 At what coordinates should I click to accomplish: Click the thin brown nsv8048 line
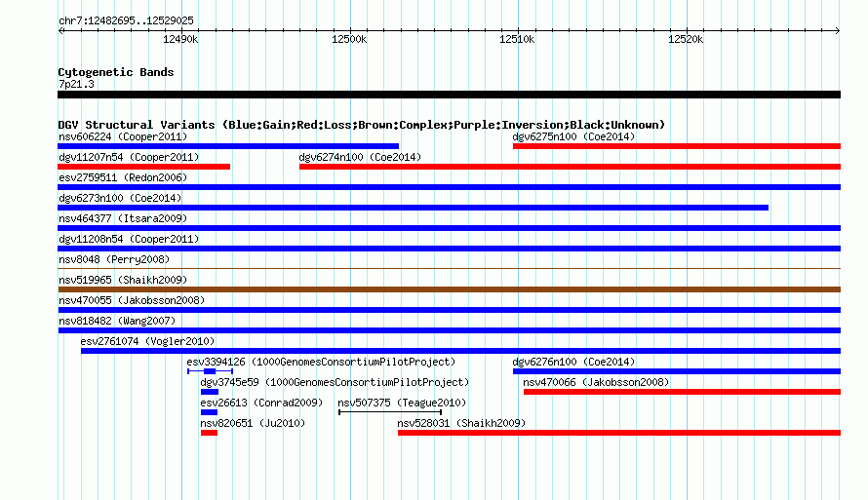pyautogui.click(x=449, y=269)
